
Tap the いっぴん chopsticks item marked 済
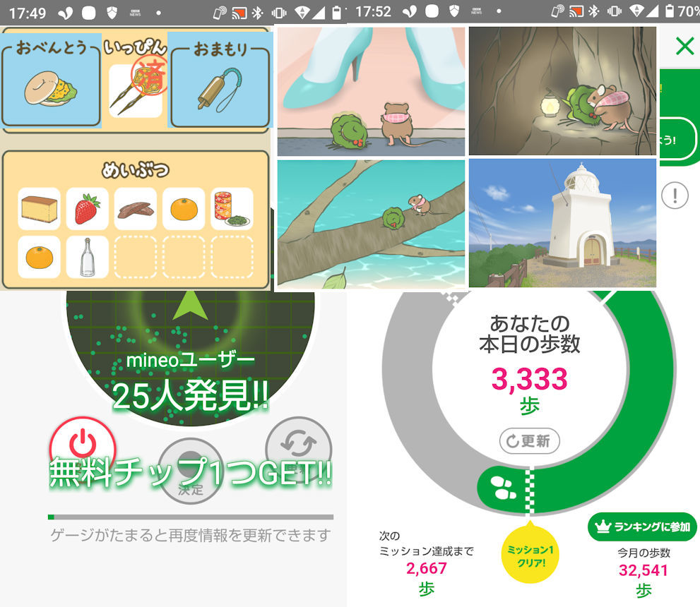coord(136,90)
